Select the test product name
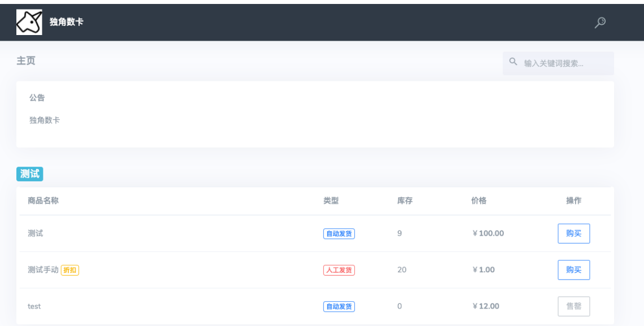This screenshot has width=644, height=326. coord(34,306)
